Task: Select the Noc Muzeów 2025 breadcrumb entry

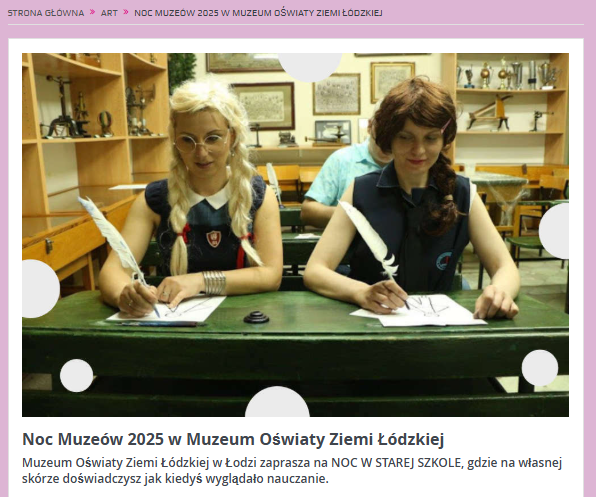Action: click(x=258, y=13)
